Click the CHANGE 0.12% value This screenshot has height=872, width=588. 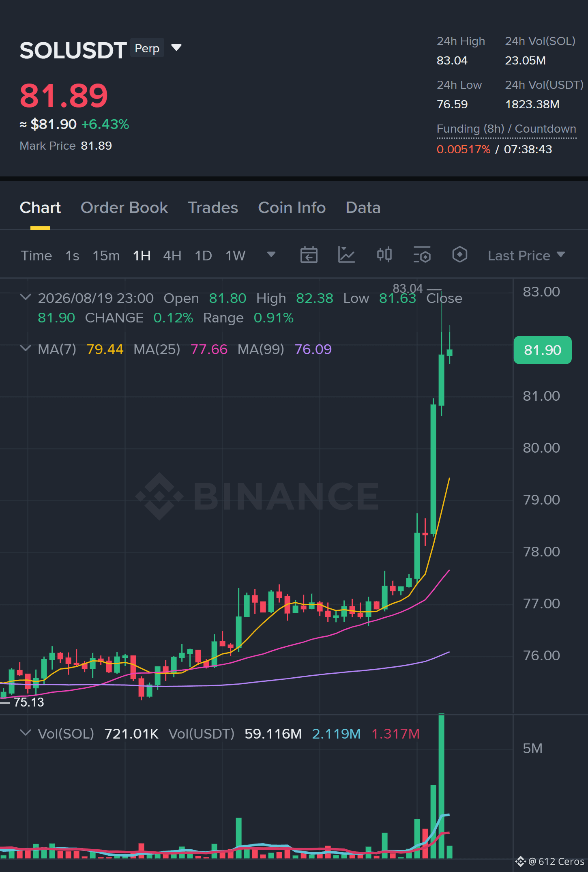[x=173, y=318]
